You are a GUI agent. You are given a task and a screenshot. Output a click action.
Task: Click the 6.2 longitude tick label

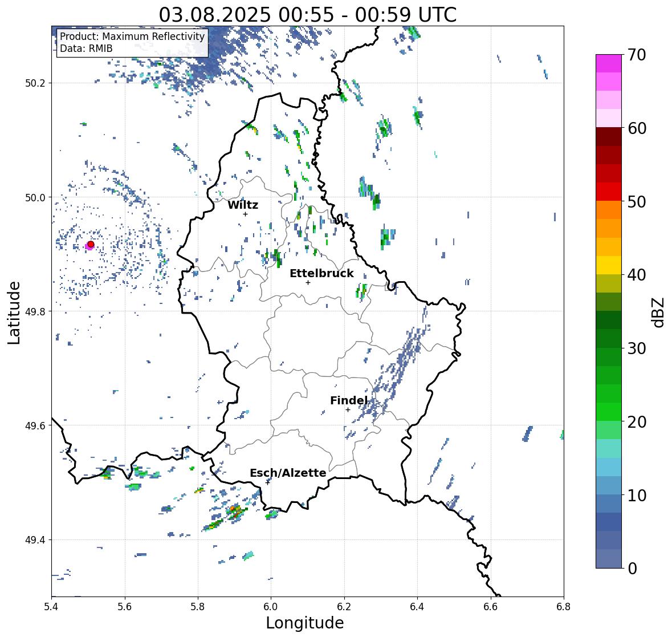pos(344,607)
